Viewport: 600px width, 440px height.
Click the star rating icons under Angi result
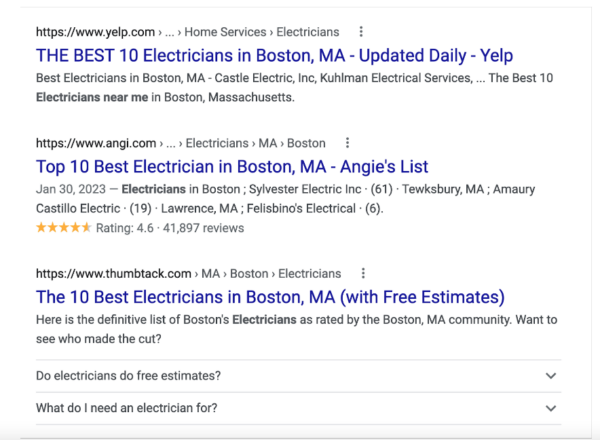64,228
